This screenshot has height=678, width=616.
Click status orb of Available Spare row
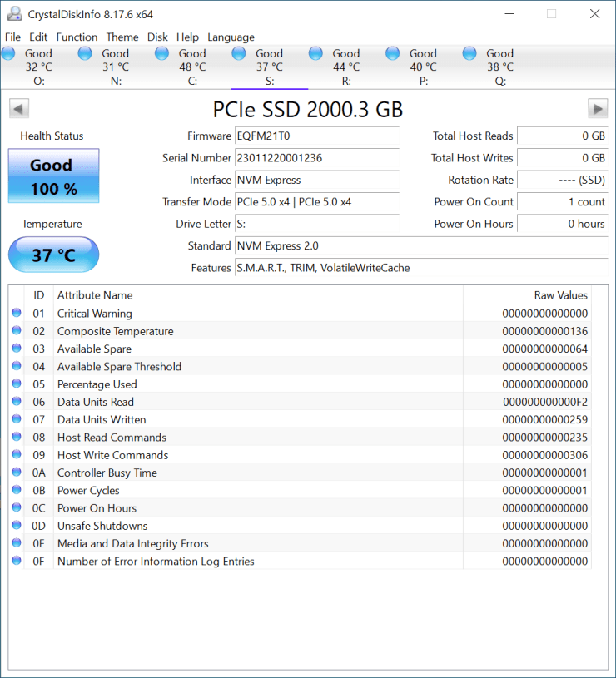coord(17,348)
